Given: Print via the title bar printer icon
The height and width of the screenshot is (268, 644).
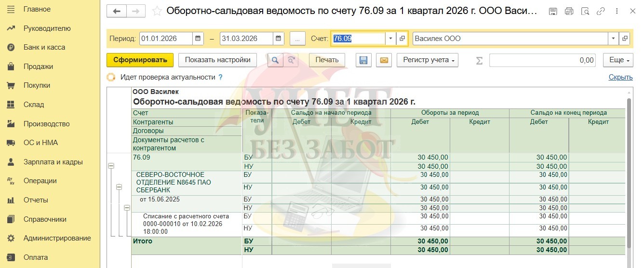Looking at the screenshot, I should click(569, 11).
